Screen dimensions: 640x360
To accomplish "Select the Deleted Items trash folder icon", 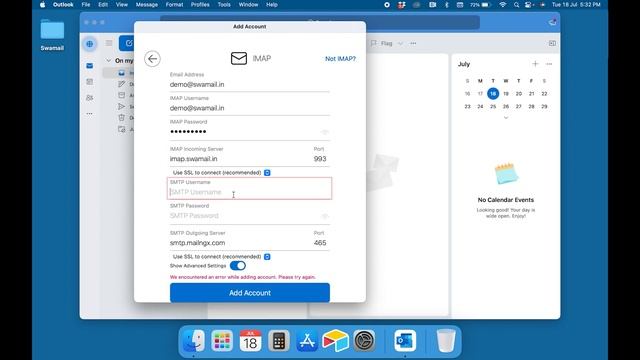I will tap(122, 118).
